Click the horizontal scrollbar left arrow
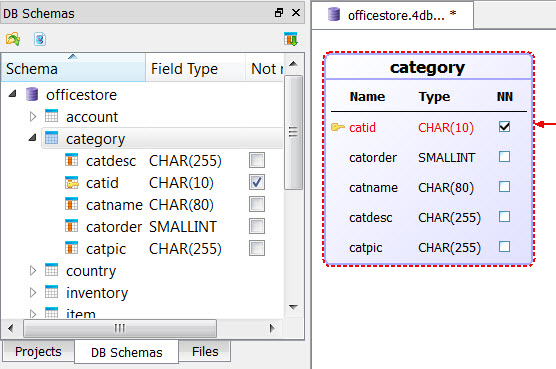This screenshot has height=369, width=556. pyautogui.click(x=11, y=328)
